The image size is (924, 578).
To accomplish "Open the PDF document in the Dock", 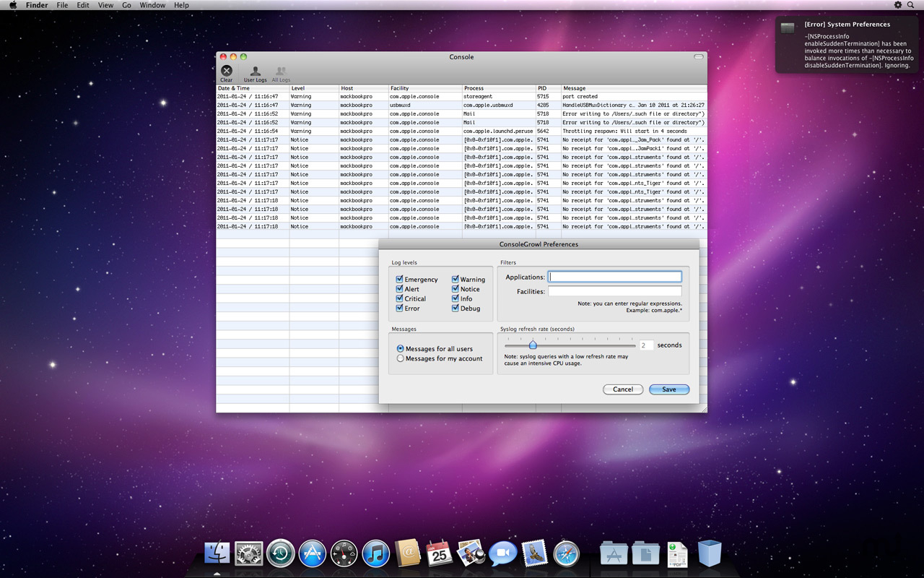I will click(x=677, y=554).
